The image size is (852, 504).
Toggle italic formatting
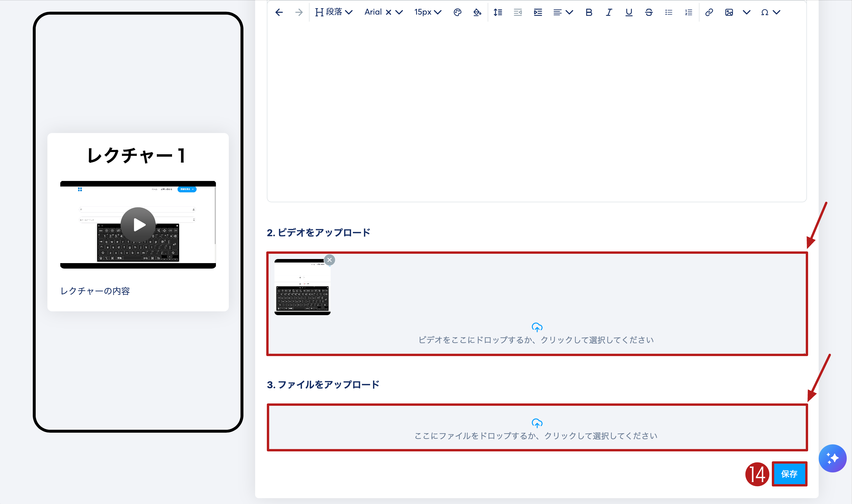click(609, 13)
